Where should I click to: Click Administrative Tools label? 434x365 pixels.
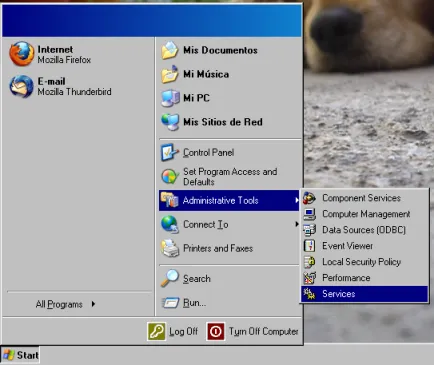[x=220, y=200]
